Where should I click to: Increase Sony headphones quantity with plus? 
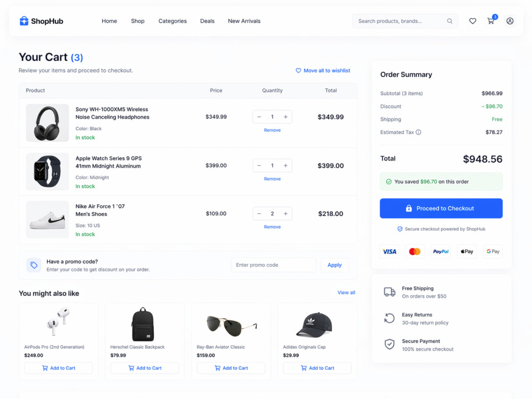click(x=286, y=117)
